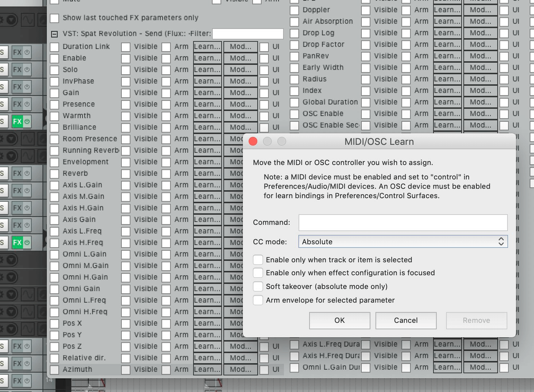Click the topmost round down-arrow track icon
Image resolution: width=534 pixels, height=392 pixels.
pyautogui.click(x=12, y=20)
